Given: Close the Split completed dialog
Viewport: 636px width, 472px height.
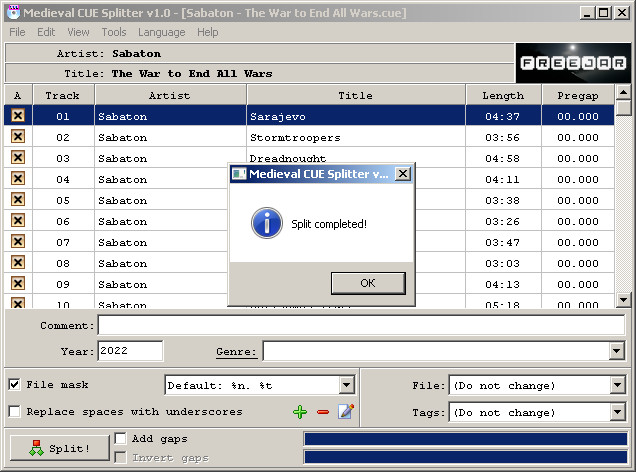Looking at the screenshot, I should click(x=403, y=174).
